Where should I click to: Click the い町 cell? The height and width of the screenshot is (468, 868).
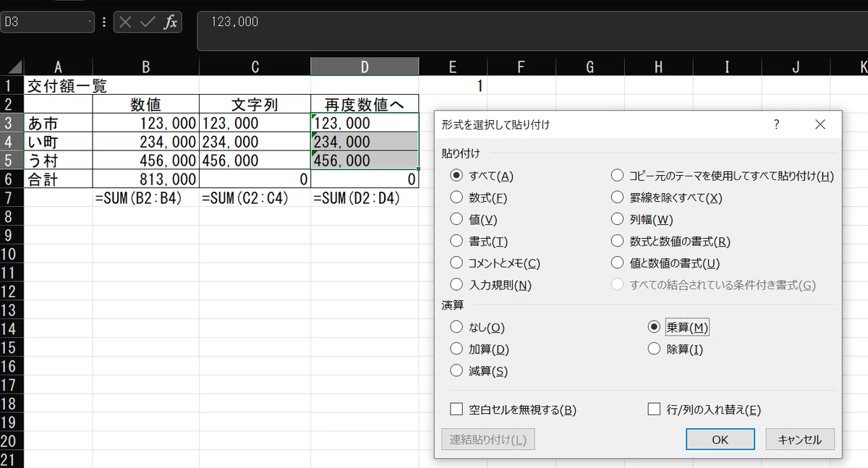[x=58, y=142]
